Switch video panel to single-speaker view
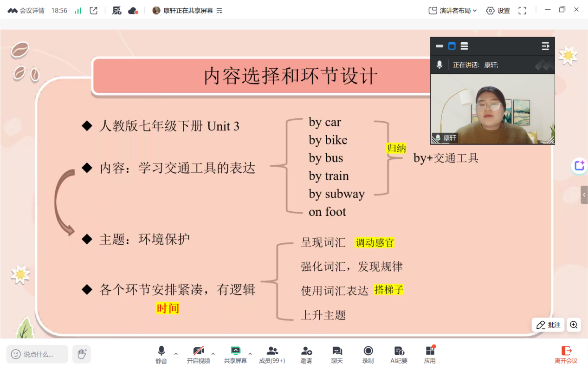 pyautogui.click(x=452, y=46)
